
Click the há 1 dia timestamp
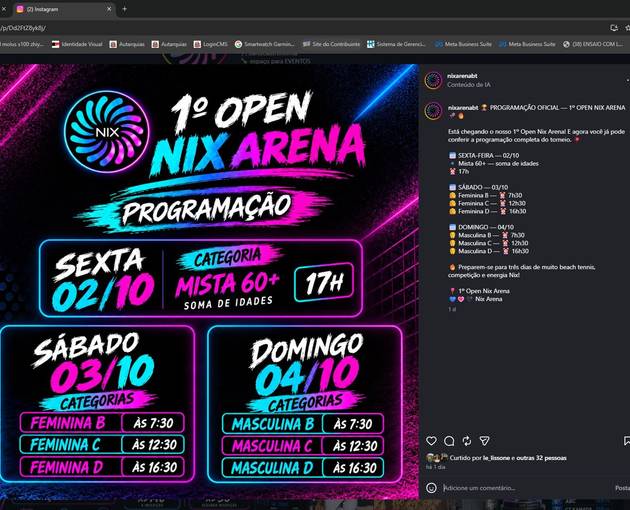[x=436, y=467]
